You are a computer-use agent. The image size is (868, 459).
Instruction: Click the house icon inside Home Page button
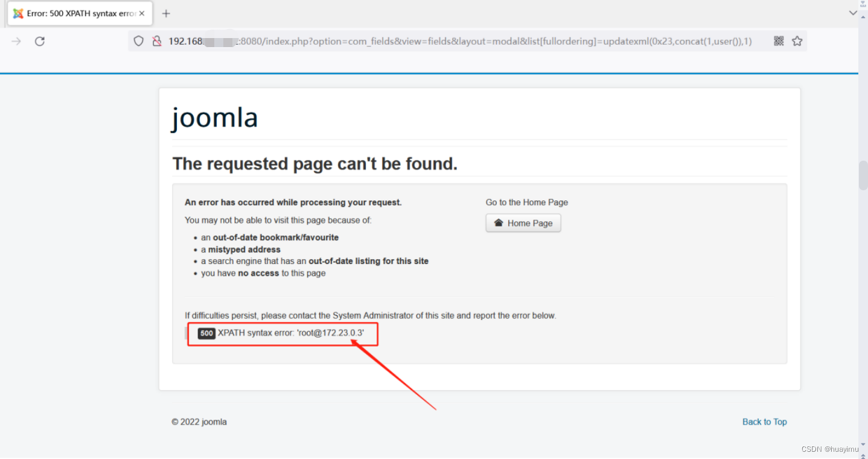click(498, 223)
